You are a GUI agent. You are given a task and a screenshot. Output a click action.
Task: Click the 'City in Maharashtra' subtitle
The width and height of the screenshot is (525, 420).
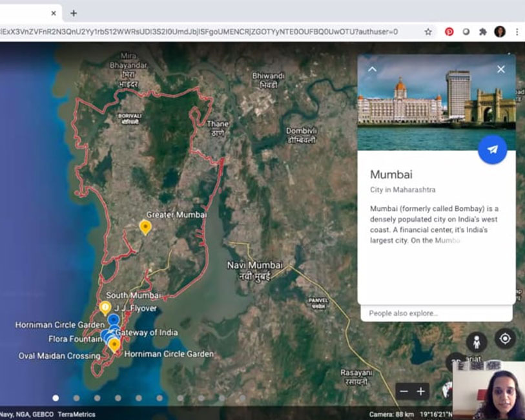(403, 189)
